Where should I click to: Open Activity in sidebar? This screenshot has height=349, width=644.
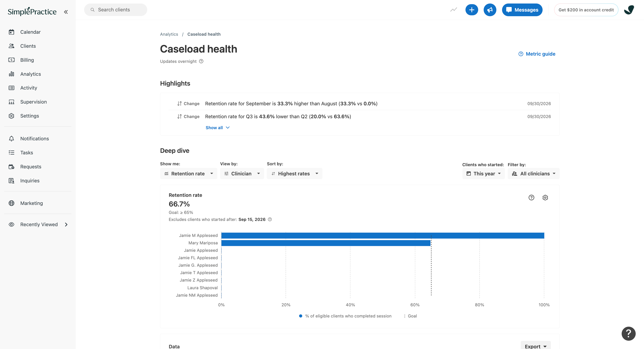click(28, 88)
